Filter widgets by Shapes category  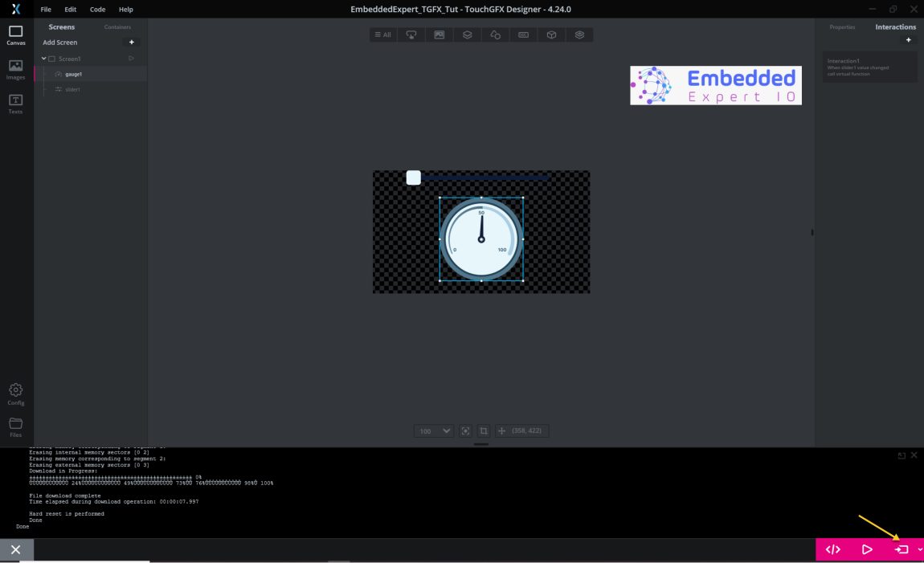coord(495,35)
